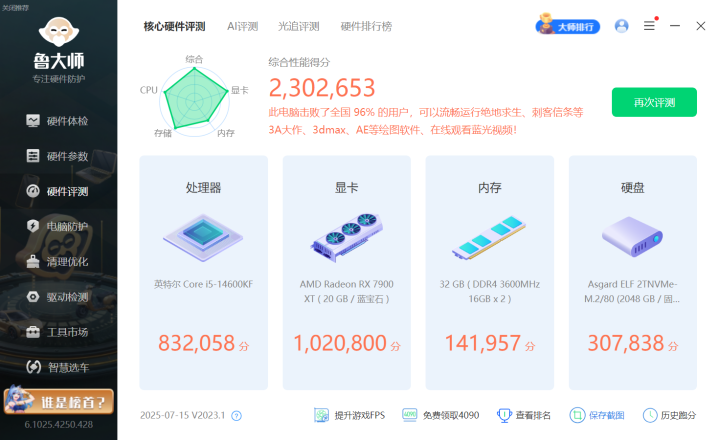Minimize the 鲁大师 window

675,26
